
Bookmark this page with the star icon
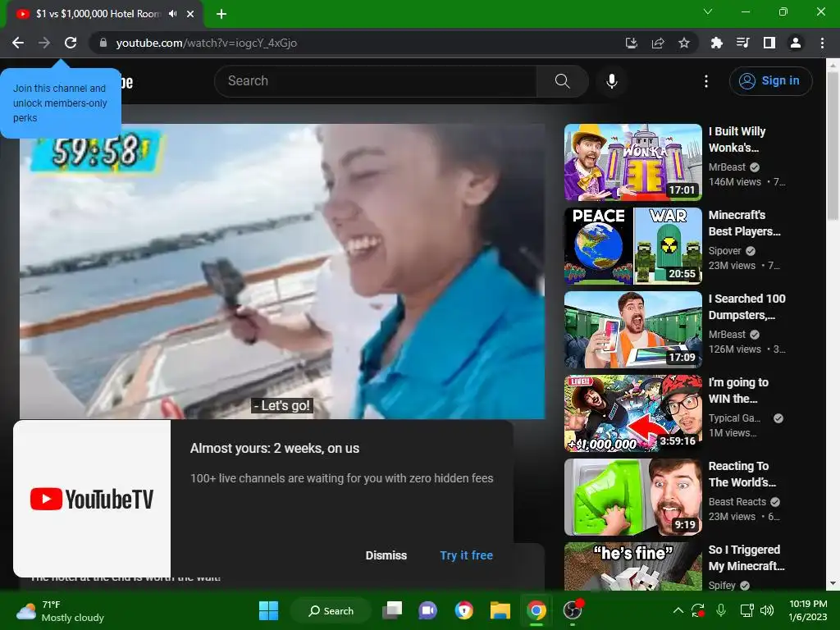(x=684, y=43)
